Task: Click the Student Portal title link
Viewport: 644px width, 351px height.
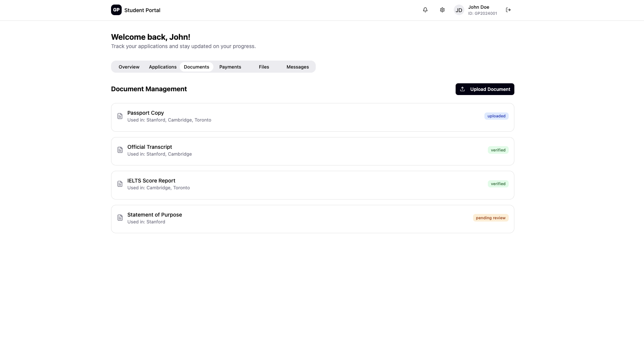Action: pyautogui.click(x=142, y=10)
